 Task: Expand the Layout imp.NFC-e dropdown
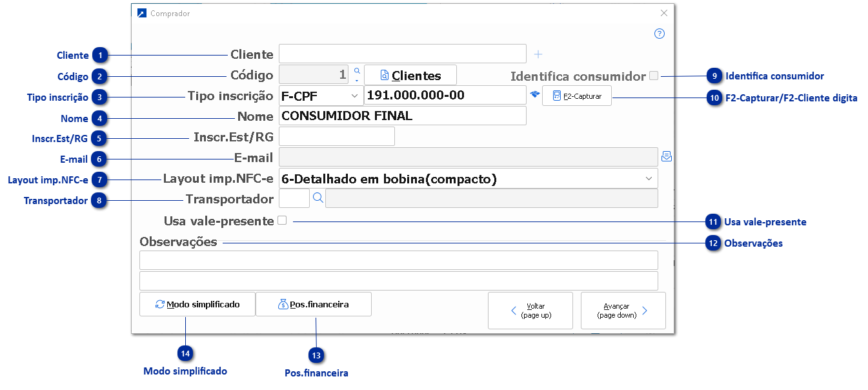(648, 178)
